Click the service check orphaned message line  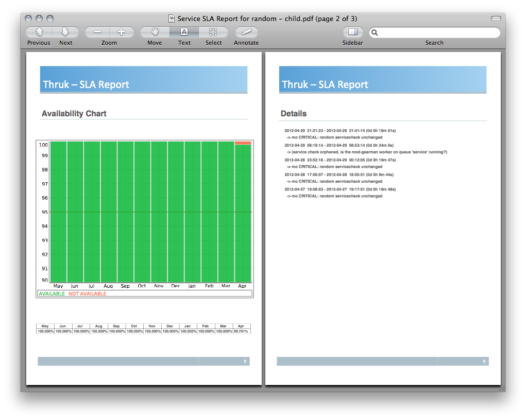coord(367,152)
